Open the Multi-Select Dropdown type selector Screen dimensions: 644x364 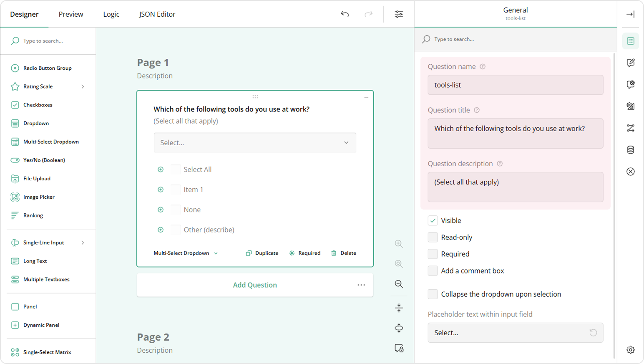tap(185, 253)
